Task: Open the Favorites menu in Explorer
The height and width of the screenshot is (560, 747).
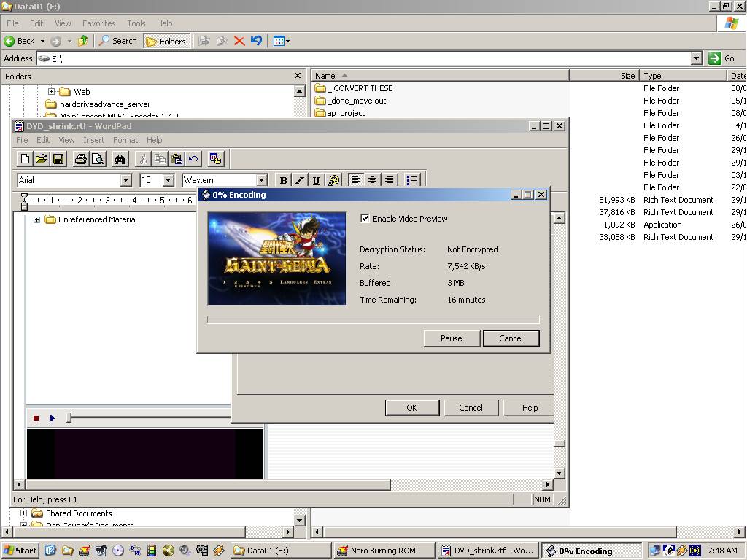Action: (99, 23)
